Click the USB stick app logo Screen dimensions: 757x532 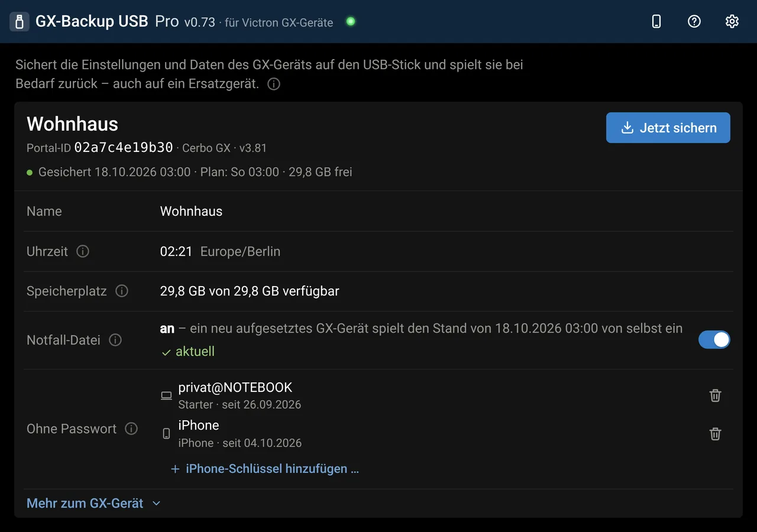click(x=20, y=22)
